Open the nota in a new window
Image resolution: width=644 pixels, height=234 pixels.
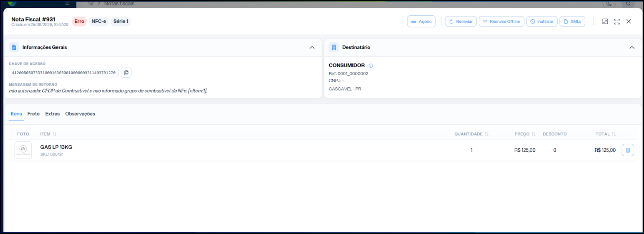tap(605, 21)
